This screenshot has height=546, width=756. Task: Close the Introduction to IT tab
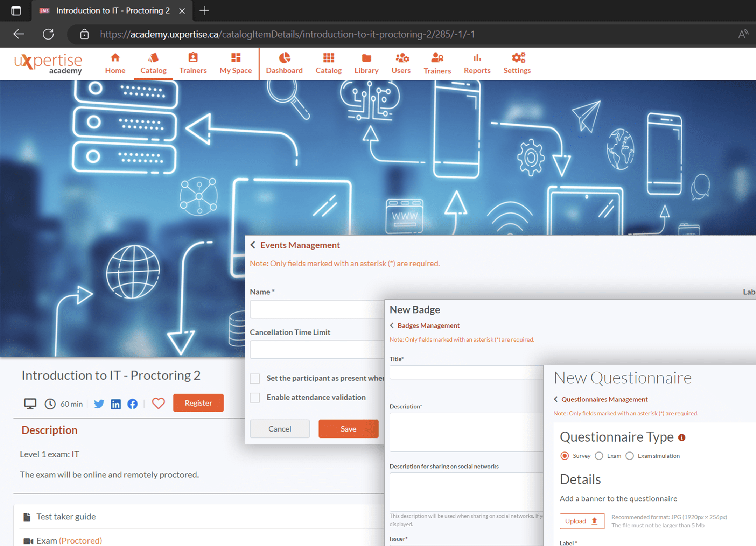point(182,11)
